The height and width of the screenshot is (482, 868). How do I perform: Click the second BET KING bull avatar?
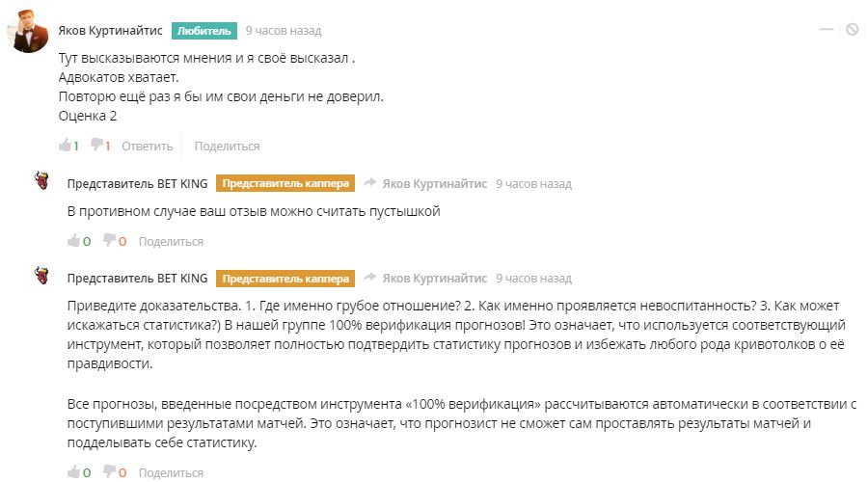pyautogui.click(x=42, y=278)
